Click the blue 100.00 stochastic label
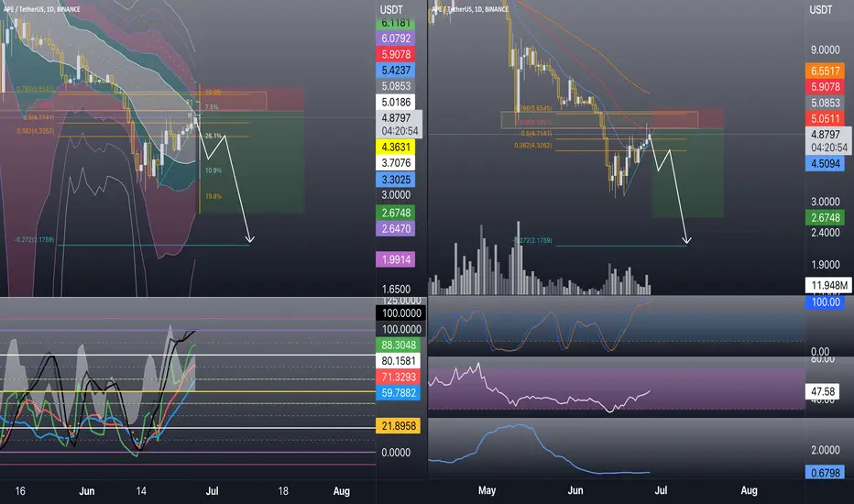Screen dimensions: 854x504 [825, 301]
